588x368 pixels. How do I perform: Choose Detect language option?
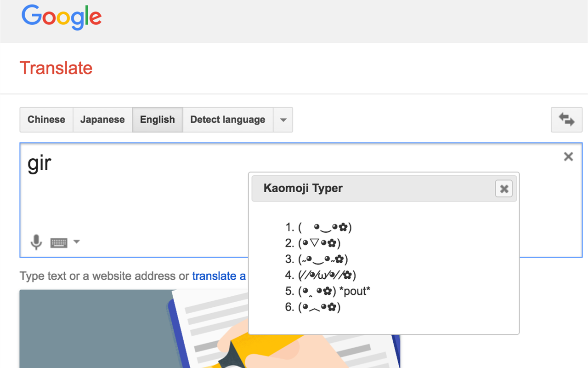pos(228,120)
